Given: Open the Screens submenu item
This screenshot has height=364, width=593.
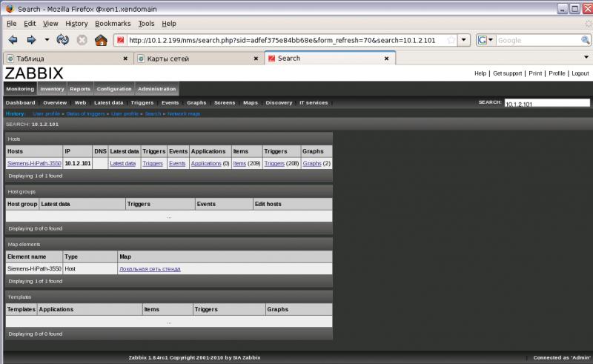Looking at the screenshot, I should [x=225, y=103].
